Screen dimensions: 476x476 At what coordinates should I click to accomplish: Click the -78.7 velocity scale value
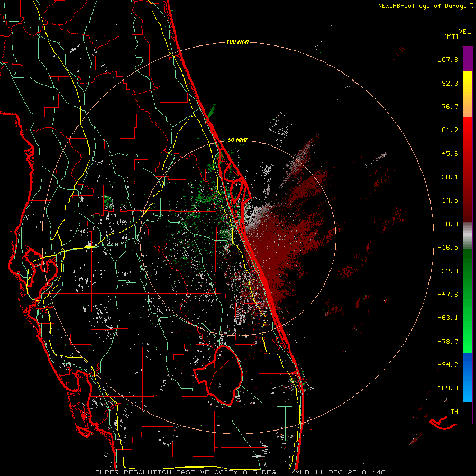pyautogui.click(x=448, y=342)
